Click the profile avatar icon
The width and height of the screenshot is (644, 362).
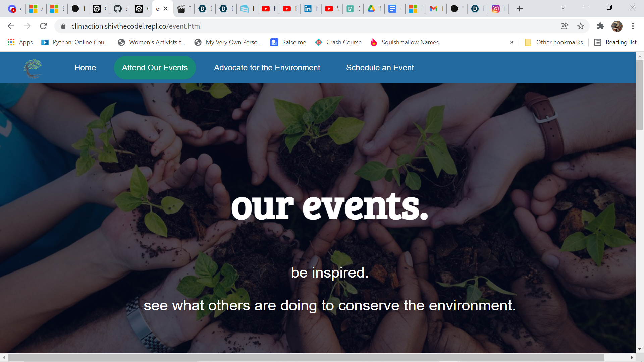[x=617, y=26]
